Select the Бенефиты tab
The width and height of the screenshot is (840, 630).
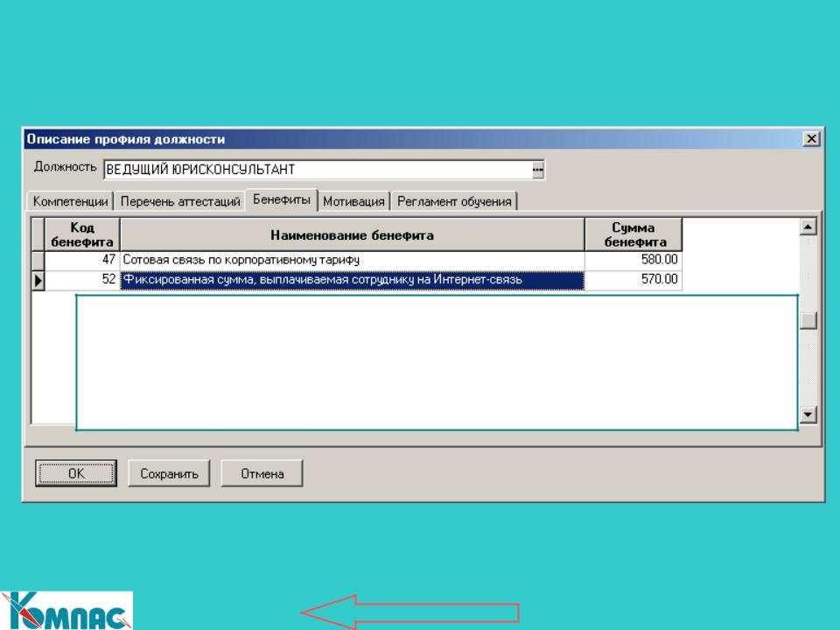coord(281,199)
